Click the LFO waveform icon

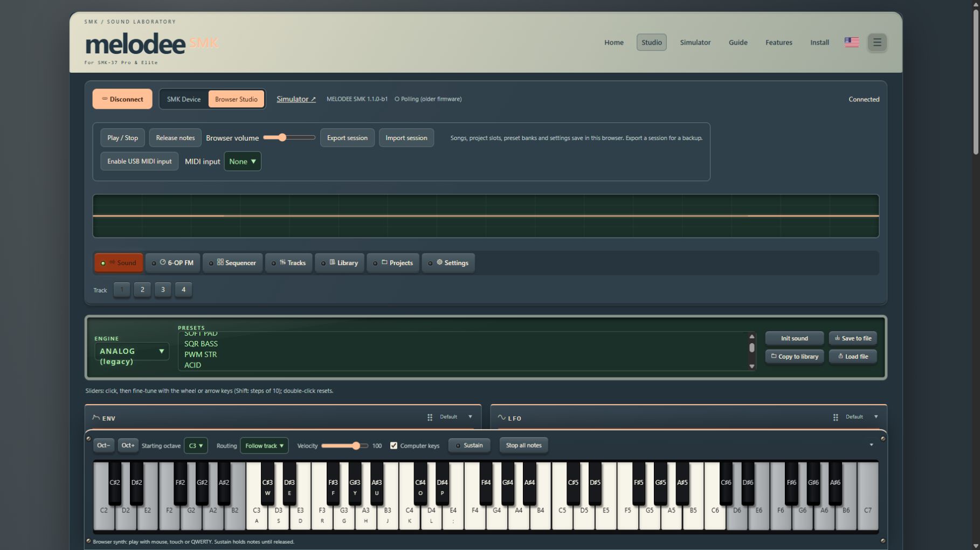(x=501, y=417)
